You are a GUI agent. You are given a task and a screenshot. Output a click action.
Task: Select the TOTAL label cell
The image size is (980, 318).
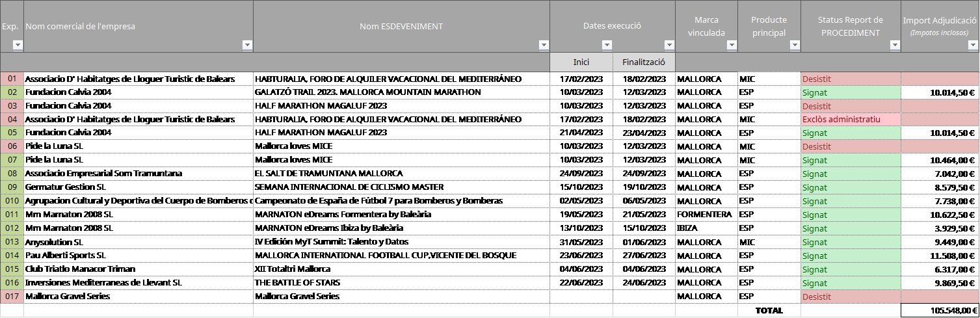(x=769, y=310)
